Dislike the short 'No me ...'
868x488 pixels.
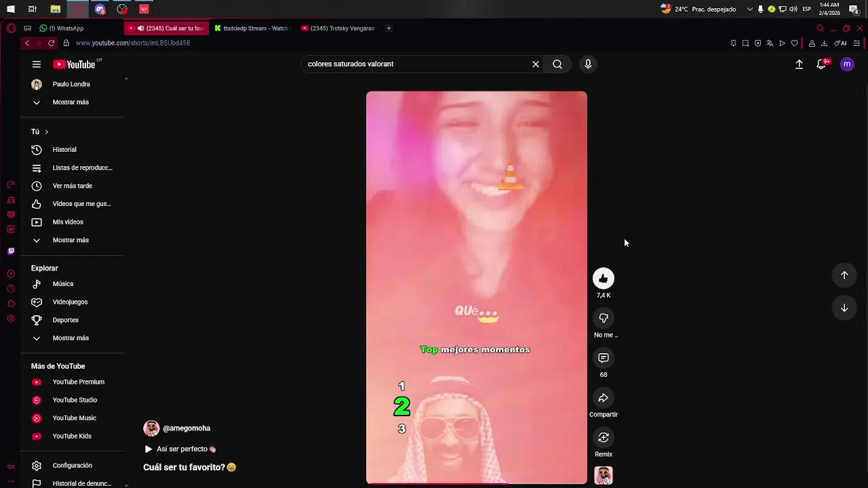(604, 319)
